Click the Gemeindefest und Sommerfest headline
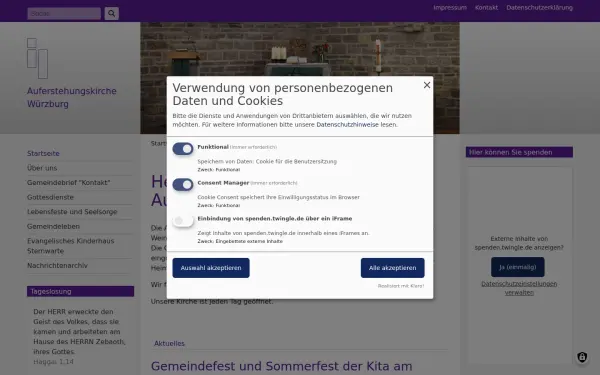This screenshot has height=375, width=600. pyautogui.click(x=281, y=366)
